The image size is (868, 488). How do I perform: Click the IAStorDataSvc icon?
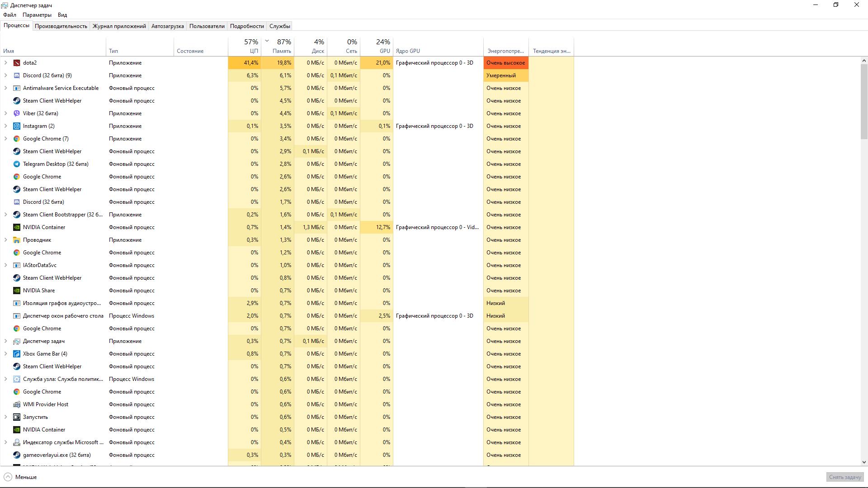tap(17, 265)
